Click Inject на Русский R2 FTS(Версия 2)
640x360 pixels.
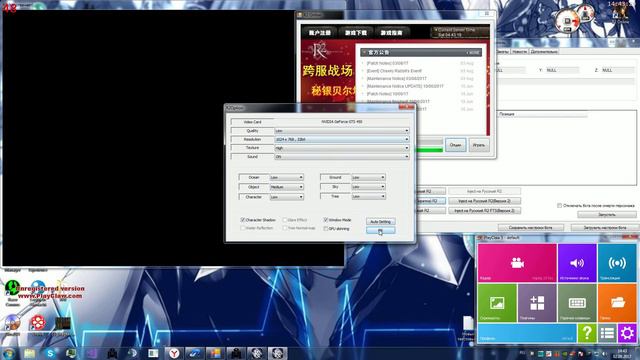point(484,211)
